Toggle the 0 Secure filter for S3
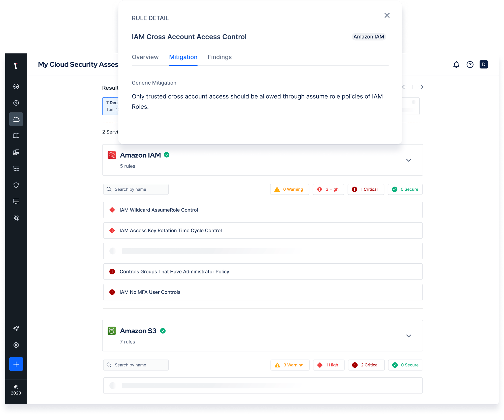Image resolution: width=504 pixels, height=420 pixels. tap(405, 365)
